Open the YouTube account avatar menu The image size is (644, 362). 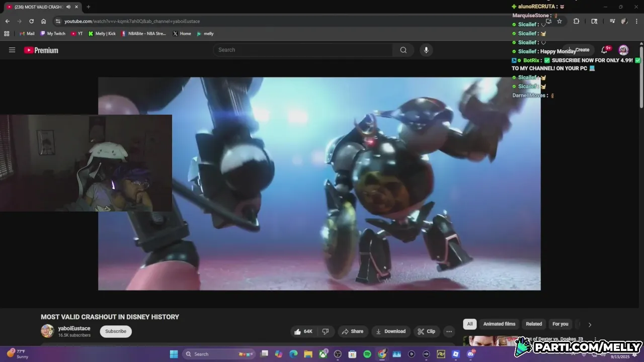click(623, 50)
